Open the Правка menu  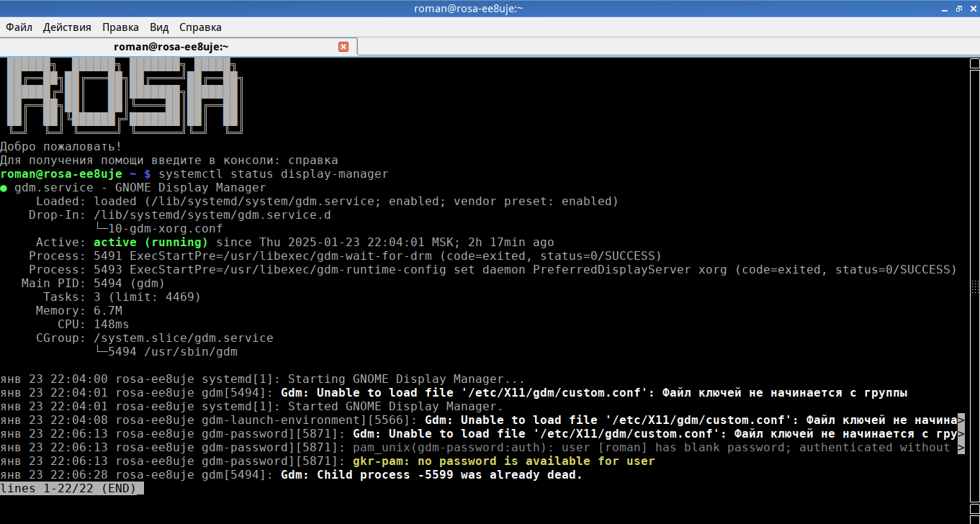[120, 27]
